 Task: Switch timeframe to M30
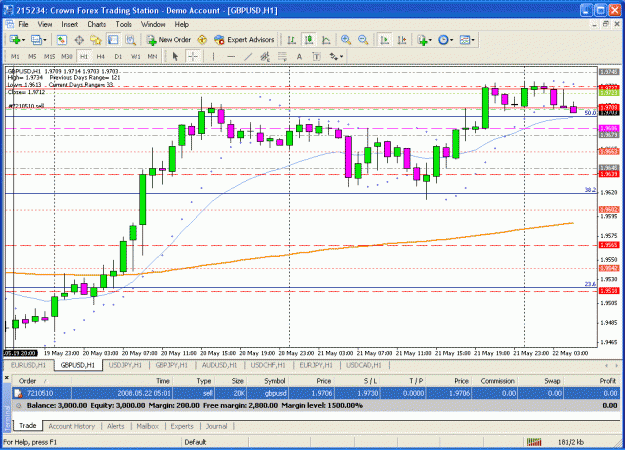[x=67, y=57]
